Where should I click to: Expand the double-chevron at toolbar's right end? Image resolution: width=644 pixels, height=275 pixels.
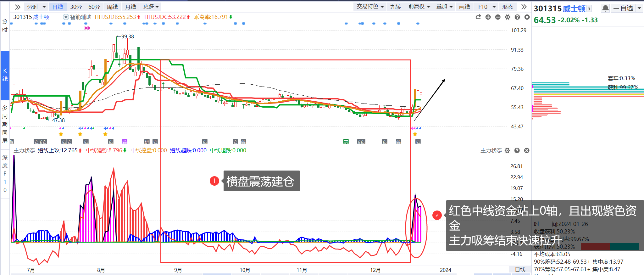[524, 7]
